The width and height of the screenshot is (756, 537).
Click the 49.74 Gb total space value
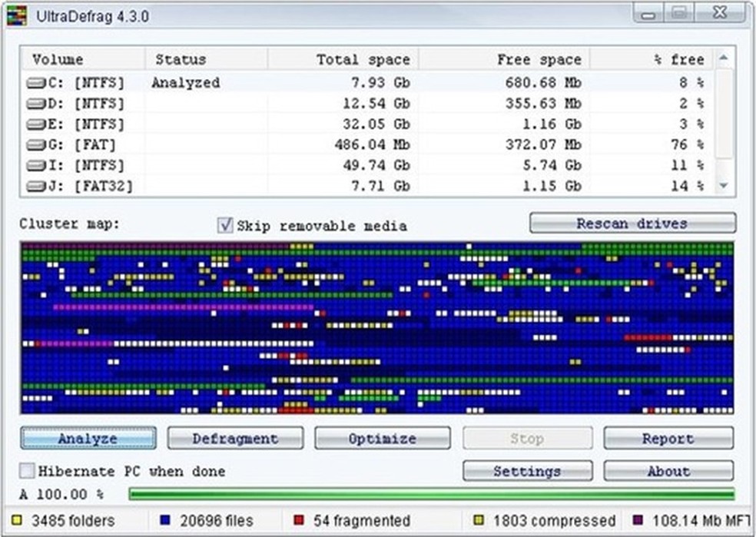[376, 165]
